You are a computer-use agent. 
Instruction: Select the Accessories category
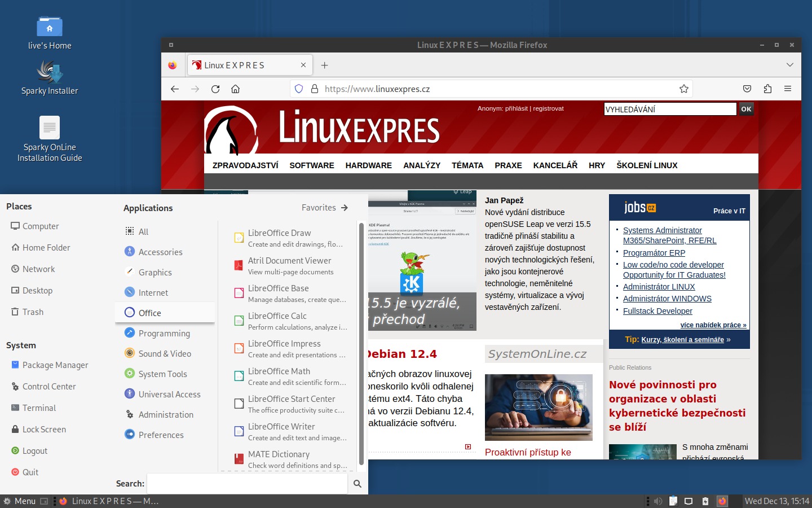tap(165, 252)
